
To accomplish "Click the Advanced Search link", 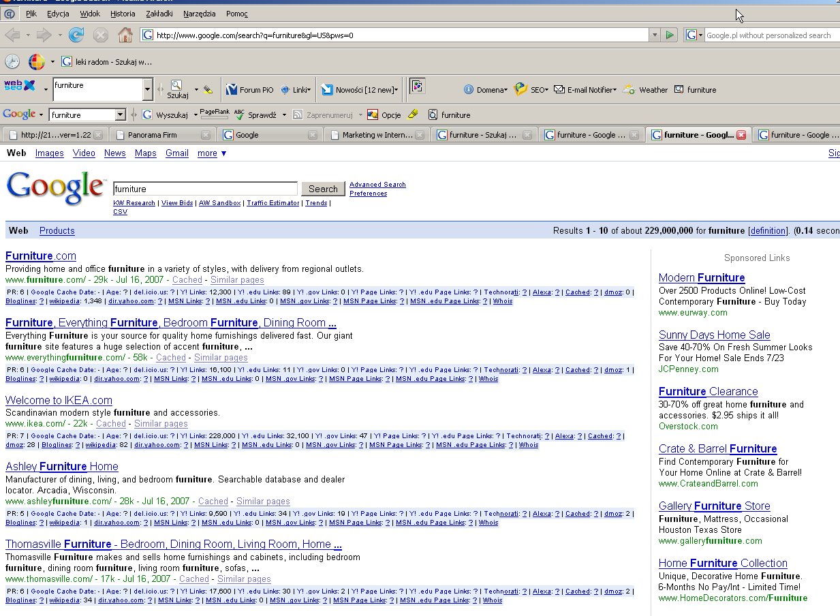I will click(377, 185).
